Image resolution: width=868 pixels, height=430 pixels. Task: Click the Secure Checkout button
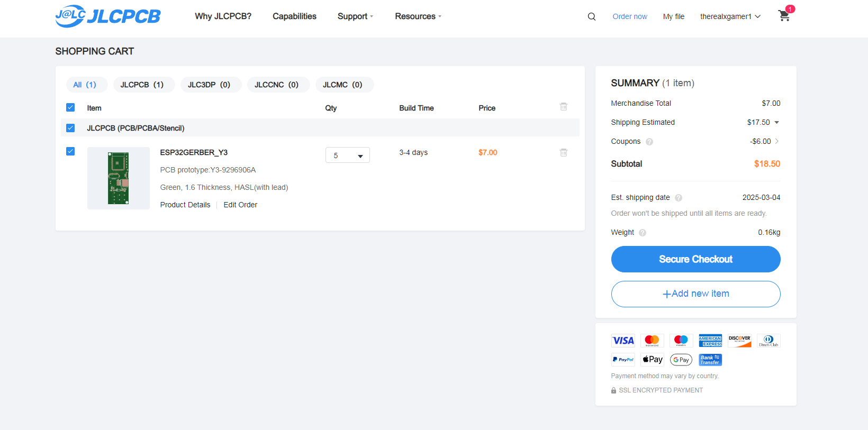(695, 259)
